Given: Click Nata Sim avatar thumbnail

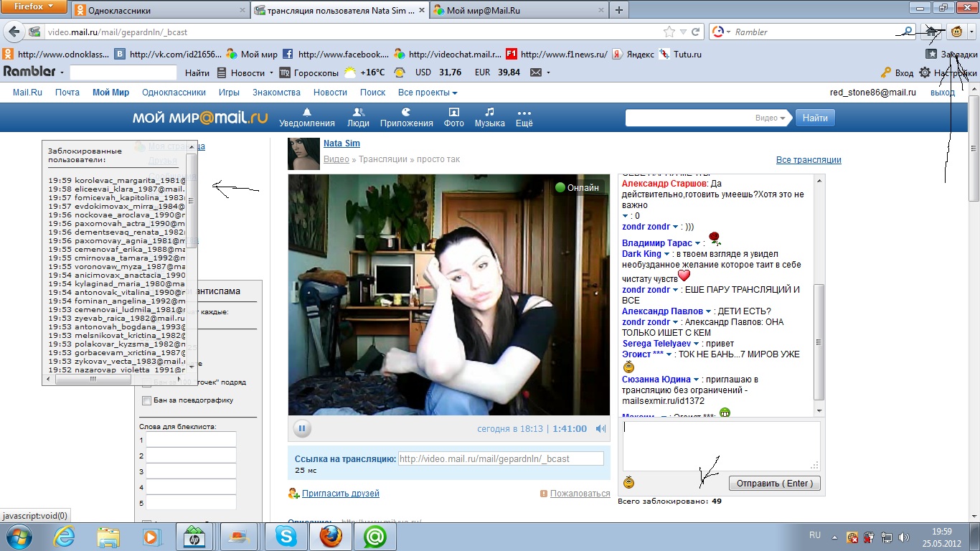Looking at the screenshot, I should pyautogui.click(x=303, y=154).
